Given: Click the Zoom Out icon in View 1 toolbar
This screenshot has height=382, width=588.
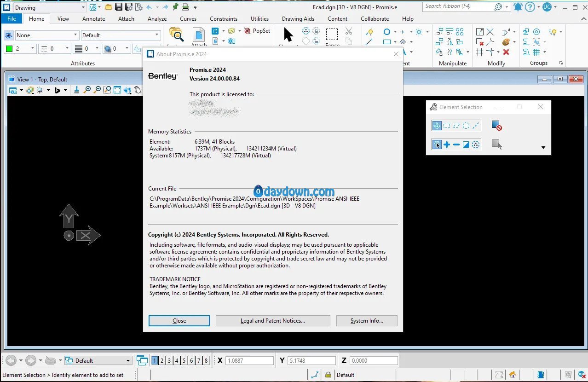Looking at the screenshot, I should pos(97,90).
